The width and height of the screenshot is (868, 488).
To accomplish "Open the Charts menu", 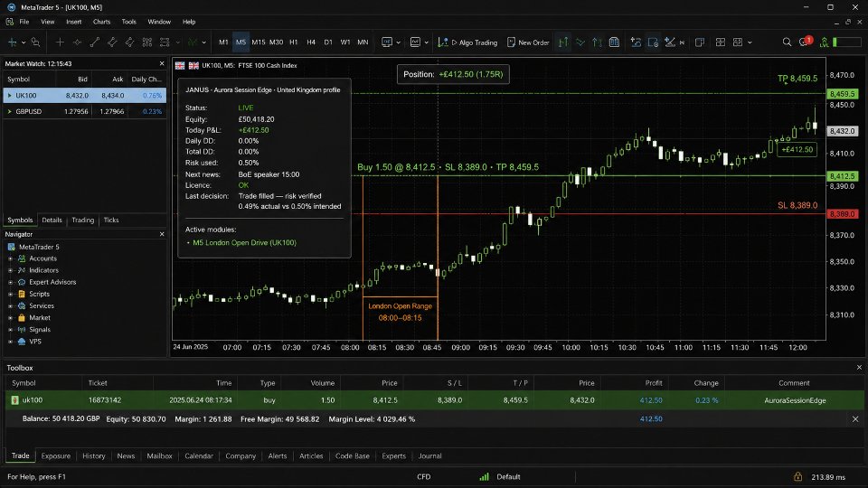I will click(x=101, y=22).
